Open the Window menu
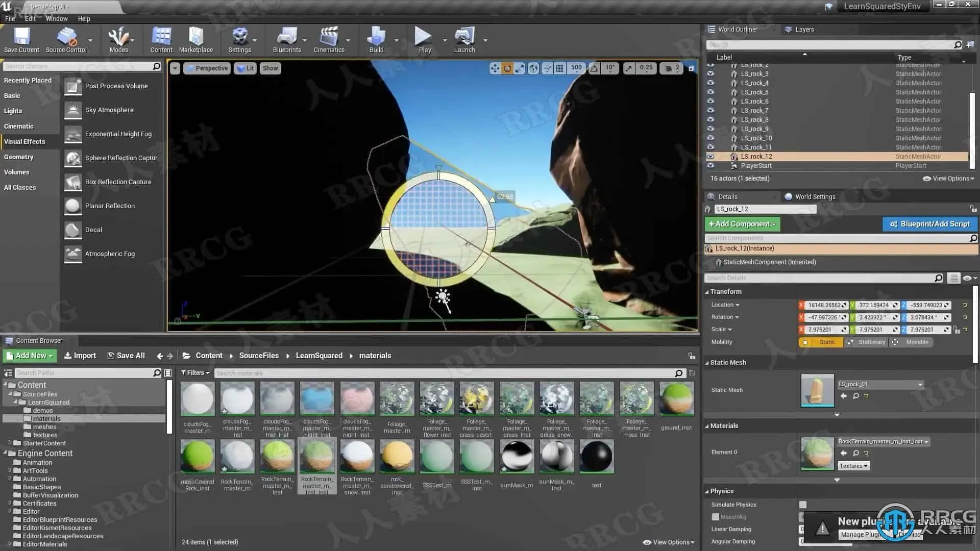Viewport: 980px width, 551px height. 56,18
